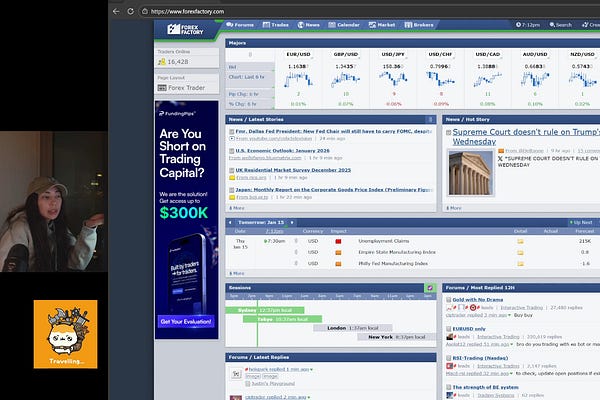Click orange impact icon for Philly Fed Index
This screenshot has height=400, width=600.
point(338,264)
